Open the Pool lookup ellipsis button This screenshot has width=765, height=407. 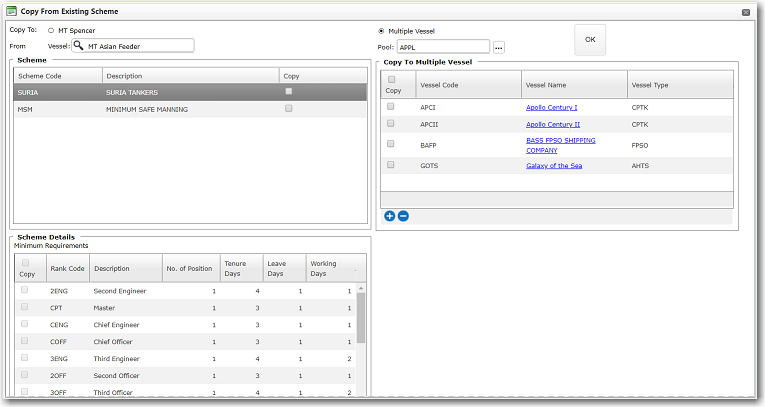tap(499, 47)
